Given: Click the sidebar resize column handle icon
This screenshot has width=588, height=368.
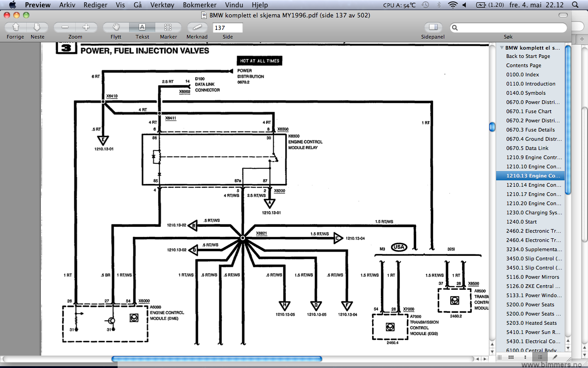Looking at the screenshot, I should coord(500,357).
